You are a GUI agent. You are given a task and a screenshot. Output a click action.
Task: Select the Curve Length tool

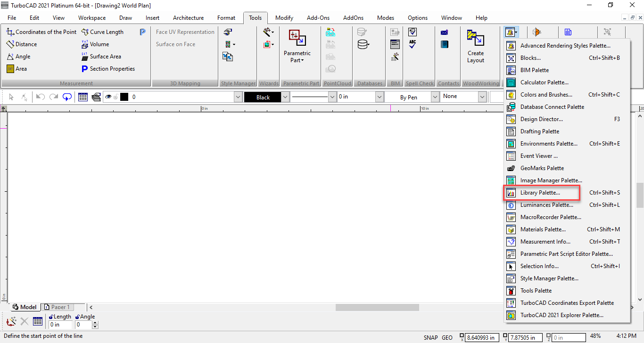(x=102, y=32)
